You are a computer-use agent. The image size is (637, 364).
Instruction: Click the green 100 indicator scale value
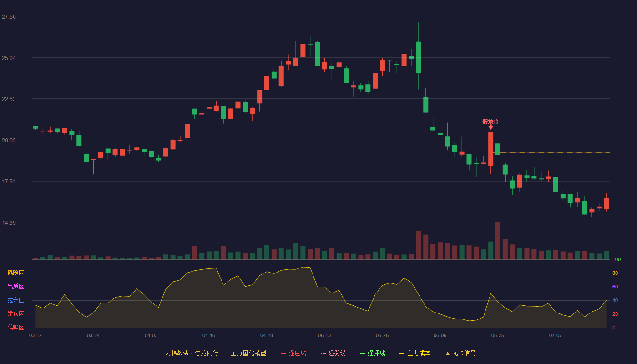click(617, 259)
